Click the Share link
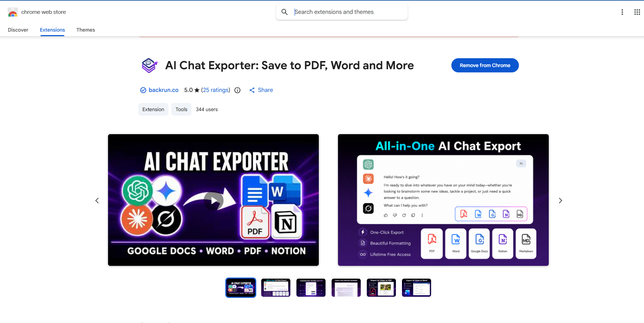The height and width of the screenshot is (323, 644). (261, 90)
